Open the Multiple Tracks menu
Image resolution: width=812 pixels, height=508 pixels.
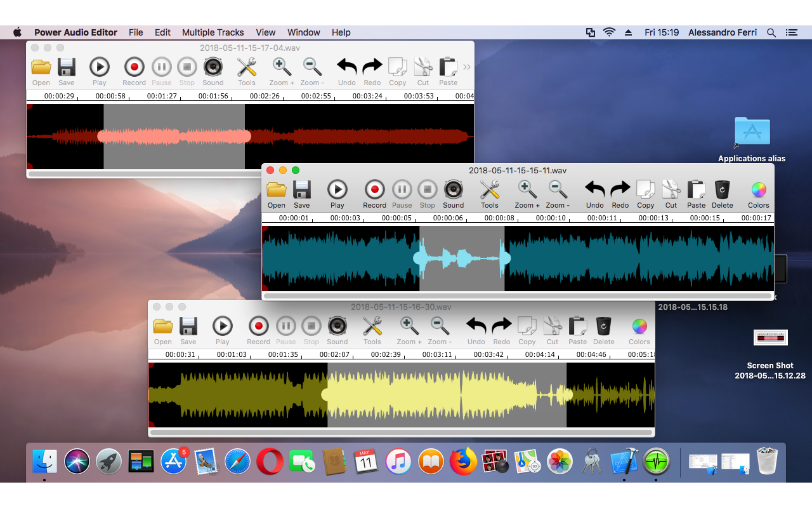tap(213, 32)
